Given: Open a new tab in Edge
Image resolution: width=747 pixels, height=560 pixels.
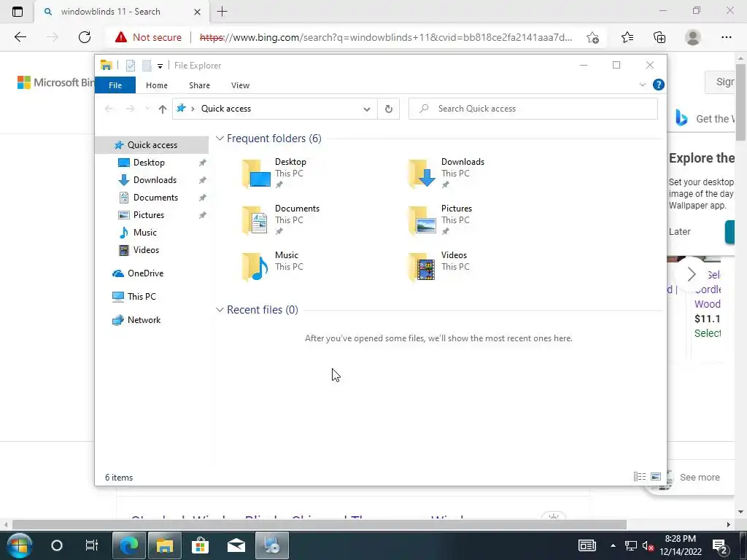Looking at the screenshot, I should click(x=222, y=12).
